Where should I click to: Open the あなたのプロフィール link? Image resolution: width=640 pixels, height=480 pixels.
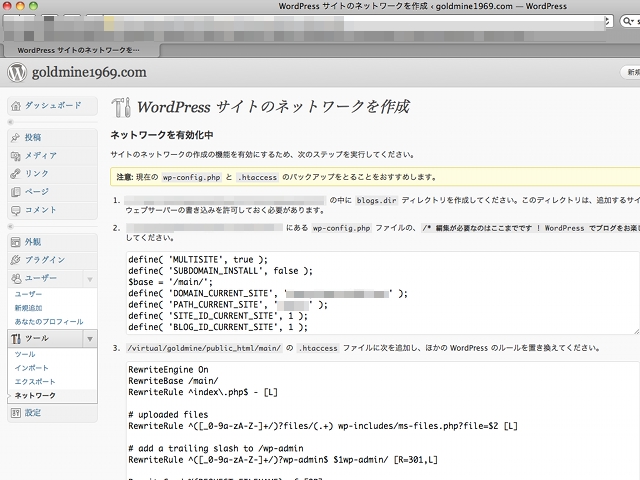click(49, 322)
